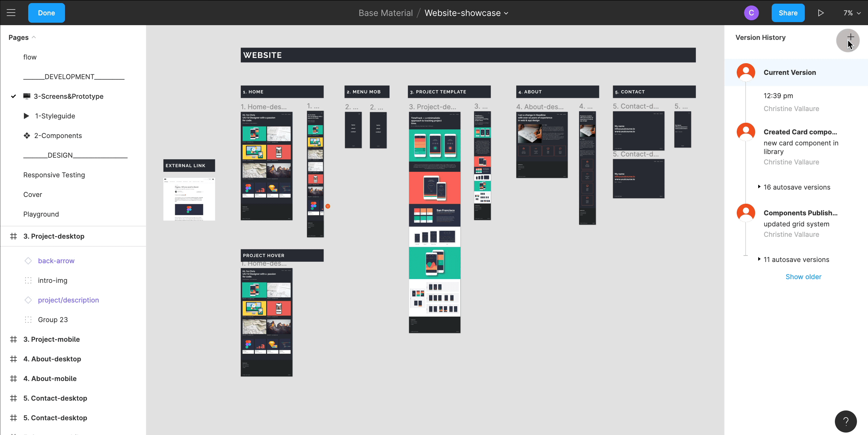Click the Pages panel collapse toggle

pyautogui.click(x=33, y=37)
